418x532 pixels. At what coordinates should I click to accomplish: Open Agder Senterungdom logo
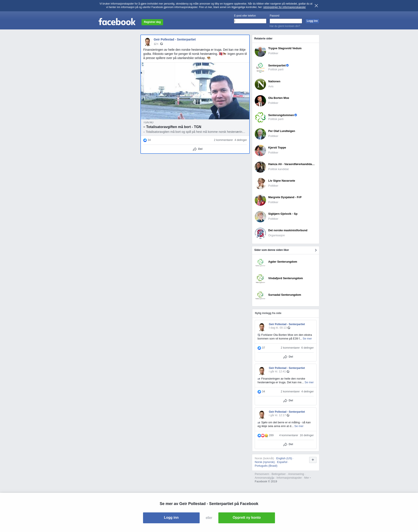point(260,262)
